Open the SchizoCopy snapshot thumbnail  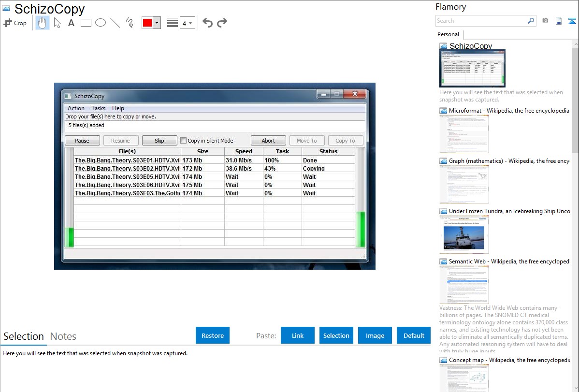(x=472, y=68)
